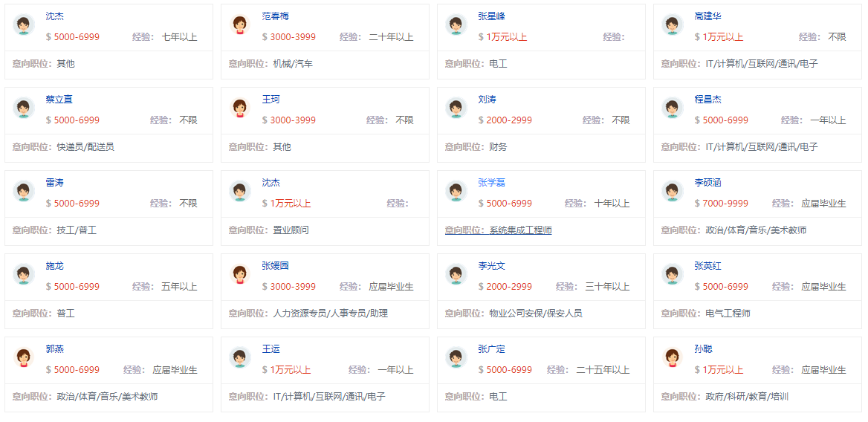Open 蔡立直's resume name link
868x422 pixels.
pos(59,100)
